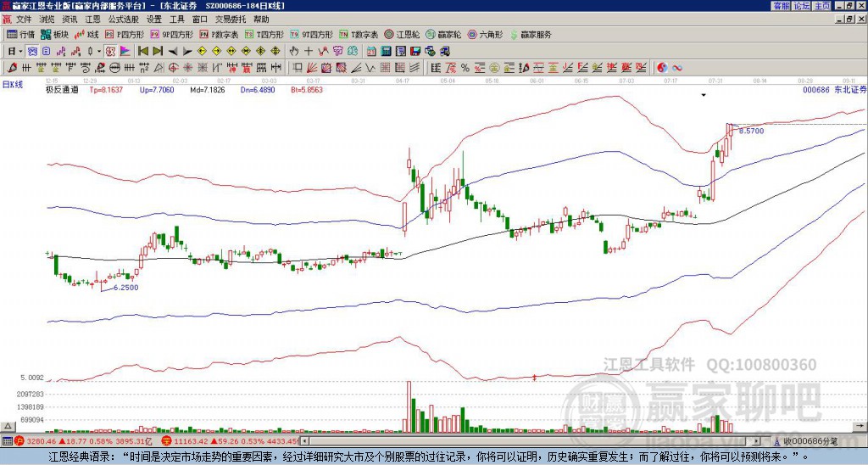The height and width of the screenshot is (465, 868).
Task: Click the colorful flag icon
Action: point(125,52)
